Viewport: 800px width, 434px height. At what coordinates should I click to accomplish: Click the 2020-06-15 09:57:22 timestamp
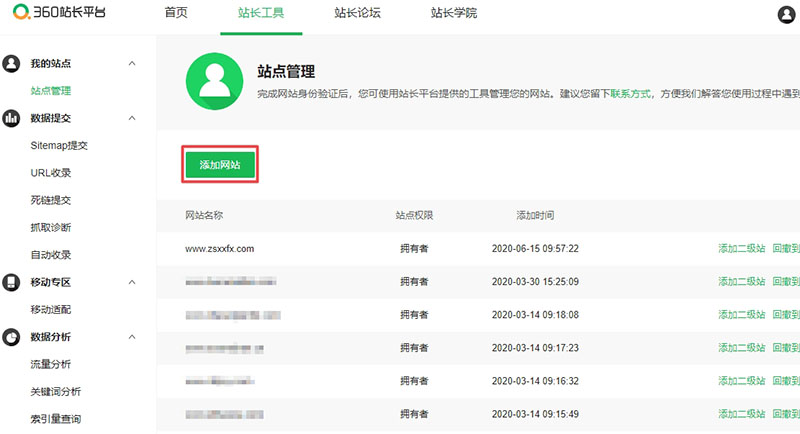[x=535, y=249]
